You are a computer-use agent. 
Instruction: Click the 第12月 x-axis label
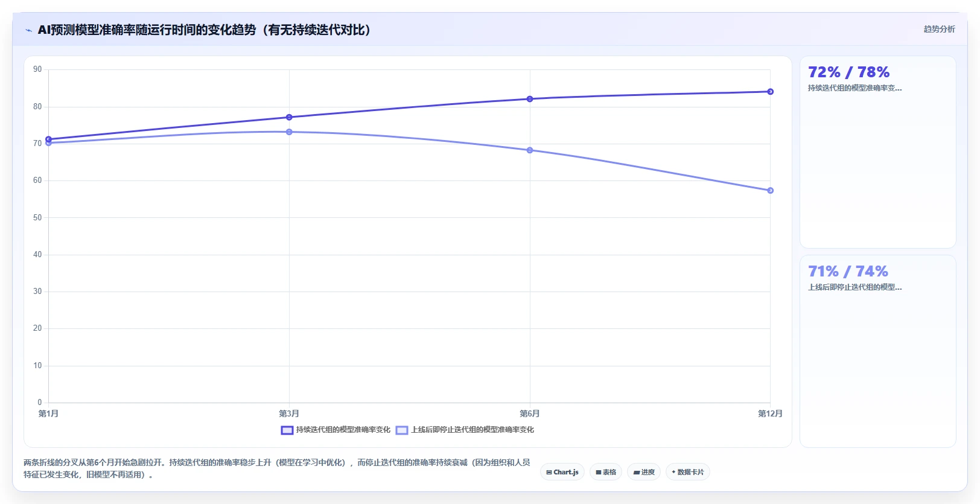pos(771,413)
